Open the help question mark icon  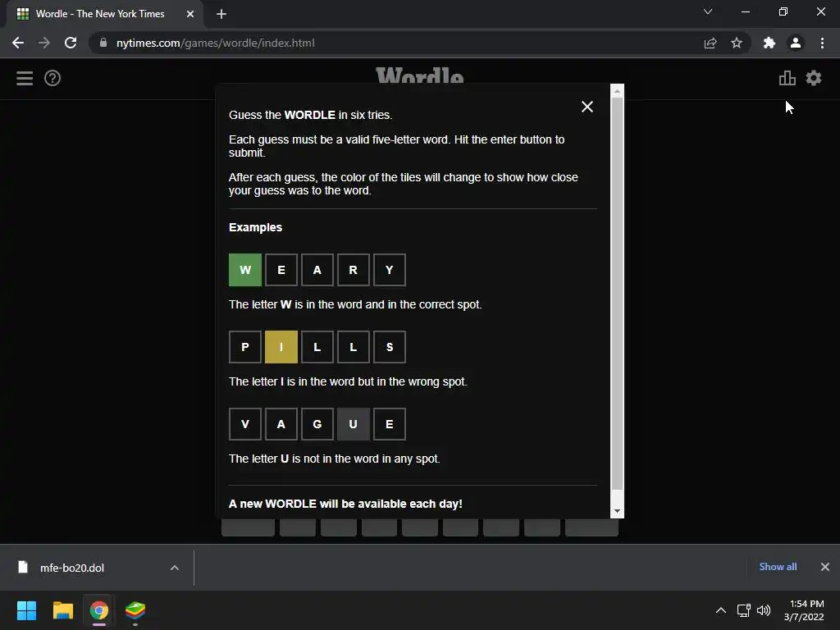tap(52, 78)
